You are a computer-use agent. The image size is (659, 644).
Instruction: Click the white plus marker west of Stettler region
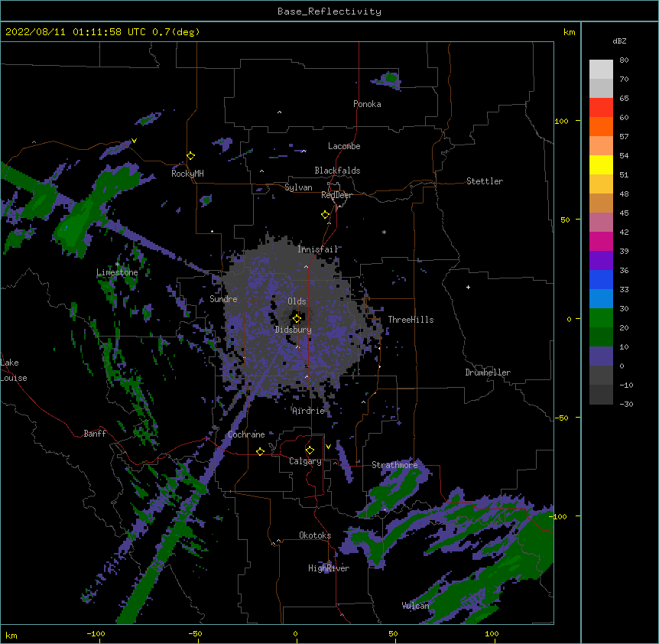[x=468, y=287]
